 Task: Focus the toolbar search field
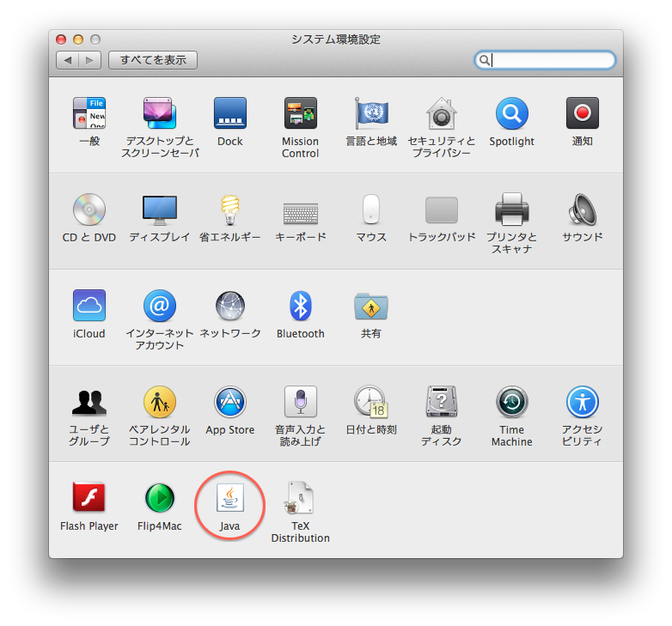(545, 60)
